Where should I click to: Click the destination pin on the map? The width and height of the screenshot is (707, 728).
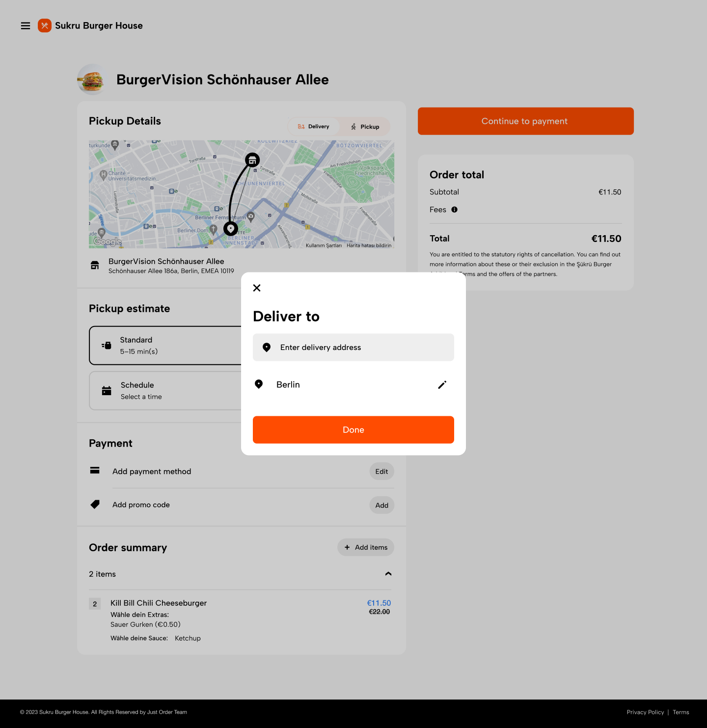231,229
